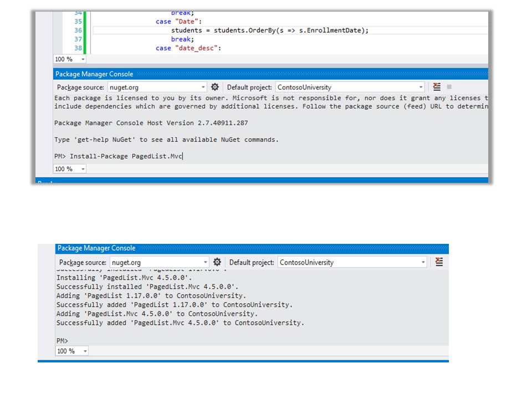This screenshot has width=532, height=399.
Task: Click "Successfully installed 'PagedList.Mvc 4.5.0.0'." line
Action: [147, 287]
